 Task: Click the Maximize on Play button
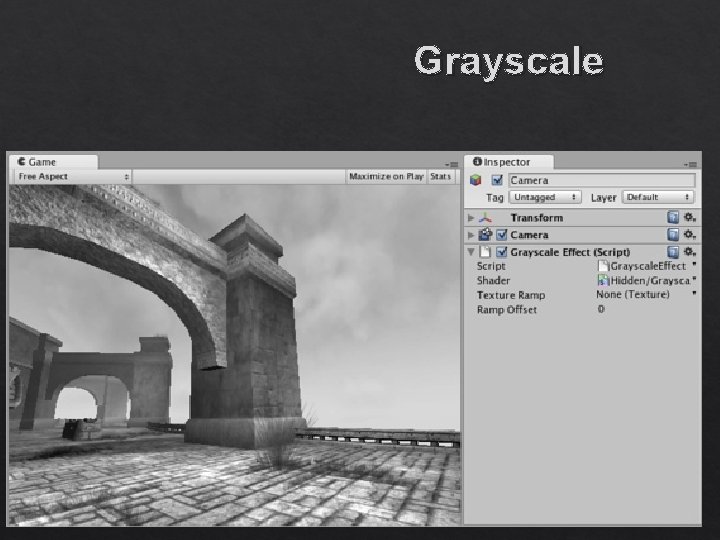(x=386, y=177)
